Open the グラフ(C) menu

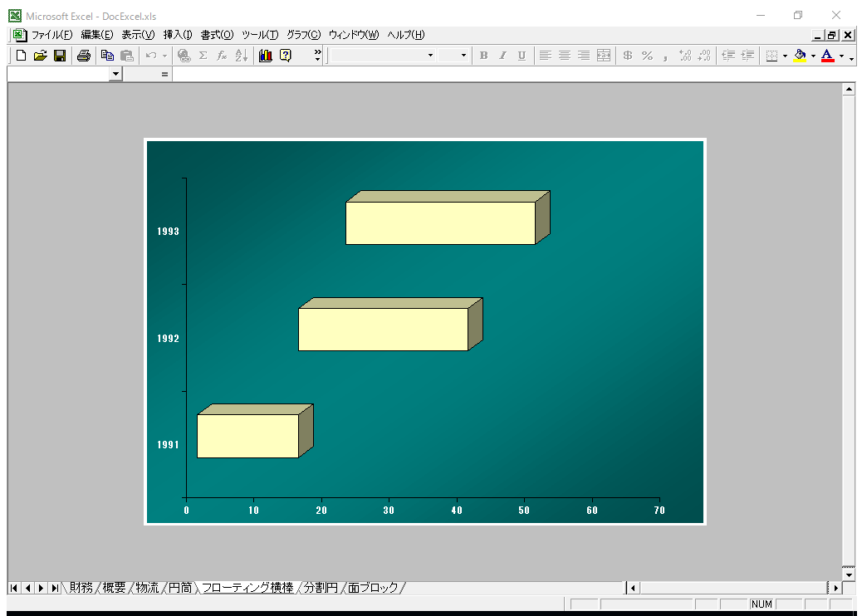tap(303, 35)
